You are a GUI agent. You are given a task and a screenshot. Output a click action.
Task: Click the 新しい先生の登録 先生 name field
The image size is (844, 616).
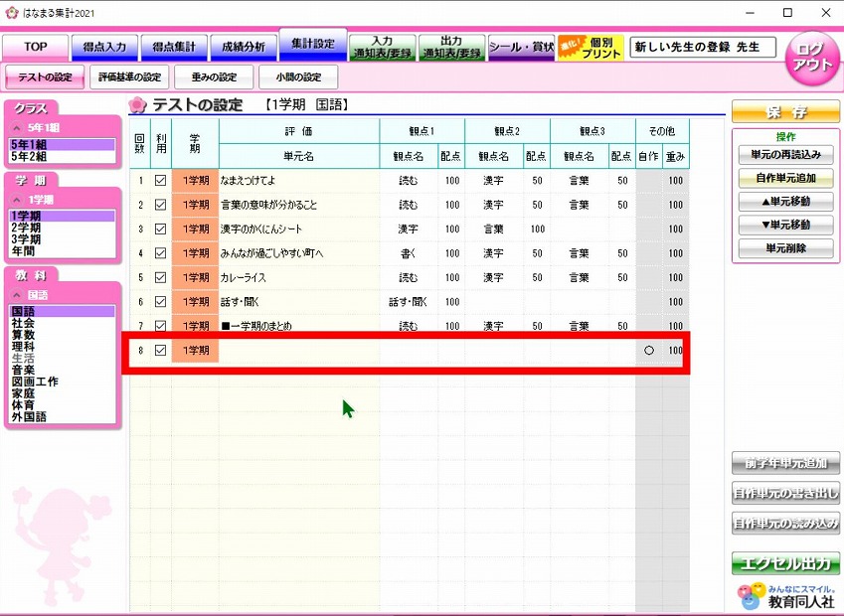click(x=703, y=48)
